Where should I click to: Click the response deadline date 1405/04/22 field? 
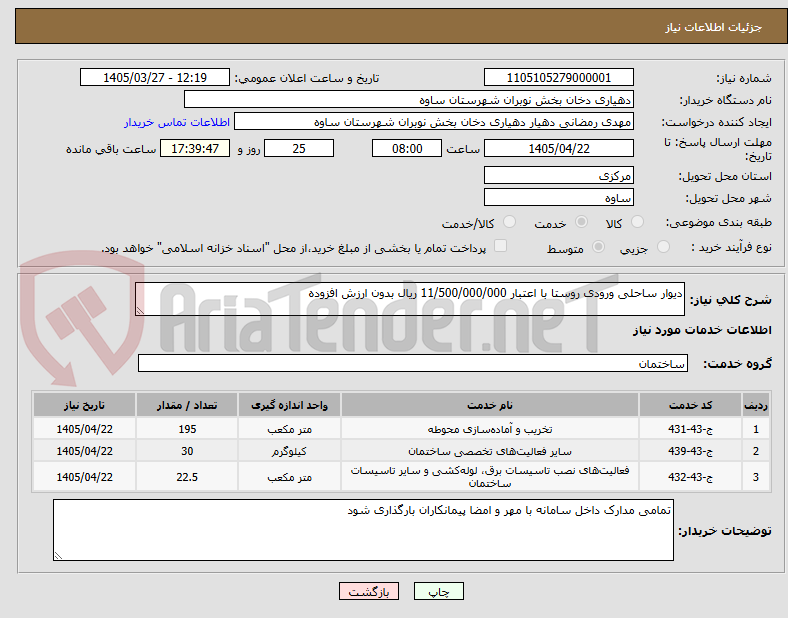(558, 148)
